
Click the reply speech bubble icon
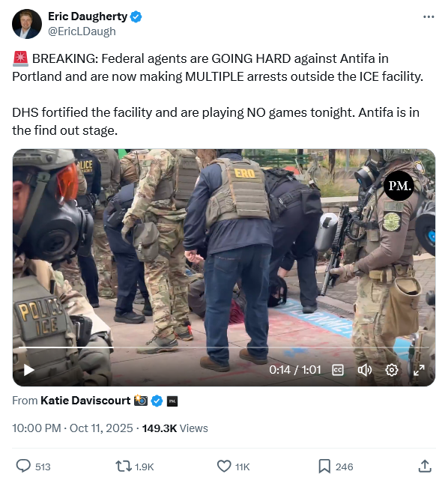(23, 467)
